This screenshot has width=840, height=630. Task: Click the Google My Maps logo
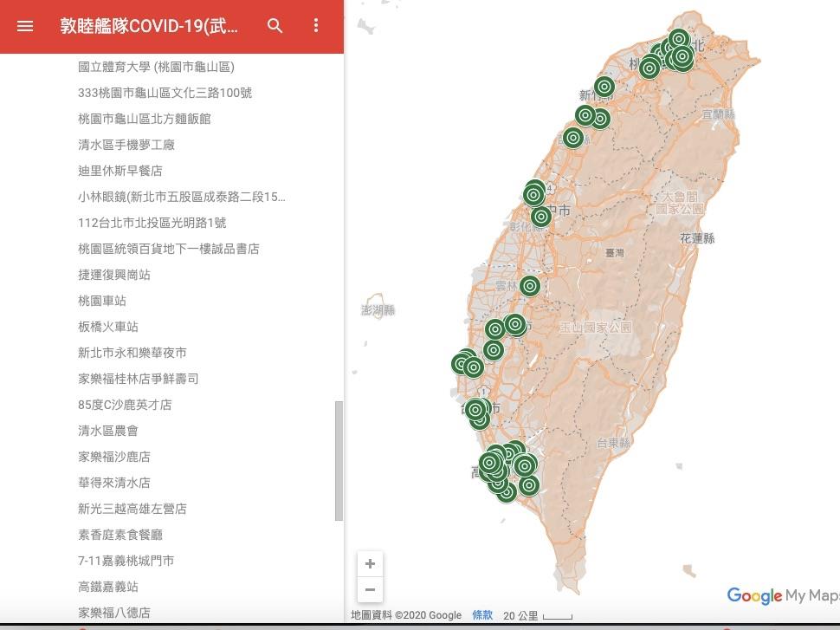782,595
